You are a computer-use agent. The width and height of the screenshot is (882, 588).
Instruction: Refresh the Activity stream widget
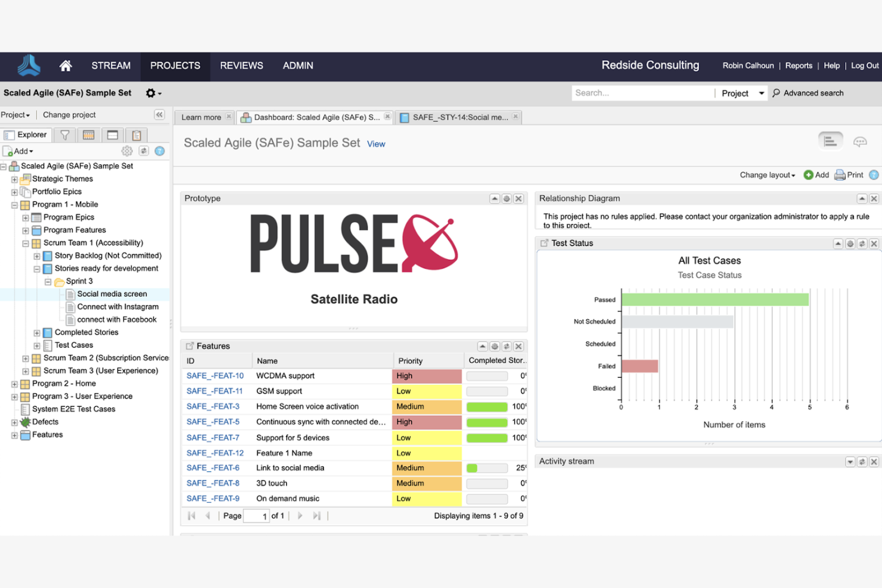(862, 462)
